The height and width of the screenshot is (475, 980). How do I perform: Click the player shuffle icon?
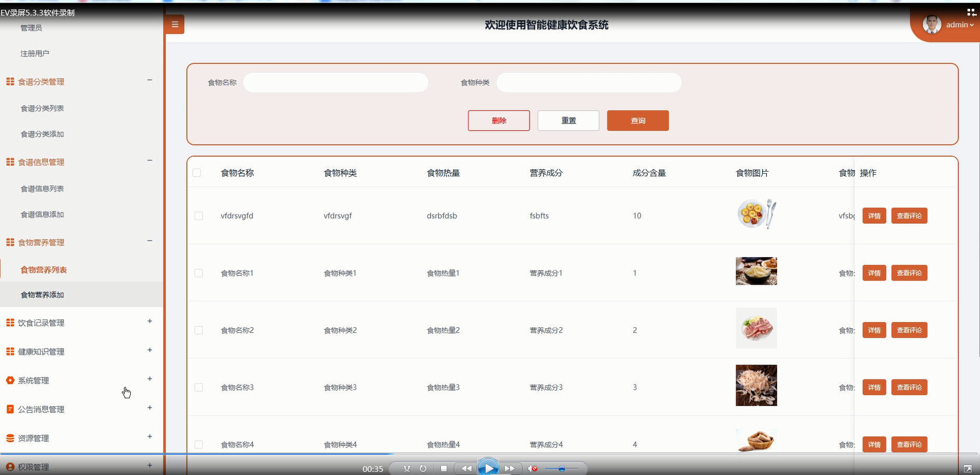point(407,468)
